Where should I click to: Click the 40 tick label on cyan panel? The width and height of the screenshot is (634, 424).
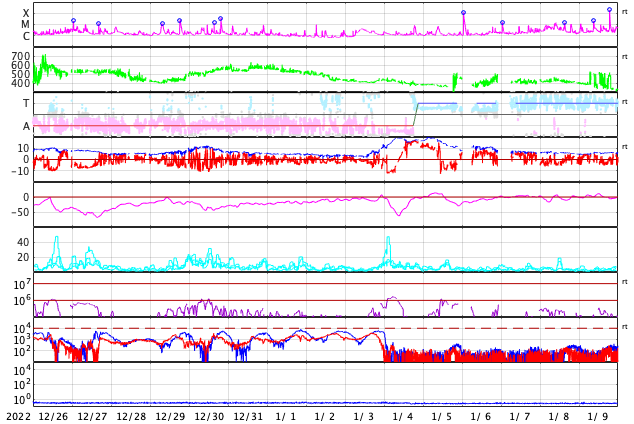[23, 242]
